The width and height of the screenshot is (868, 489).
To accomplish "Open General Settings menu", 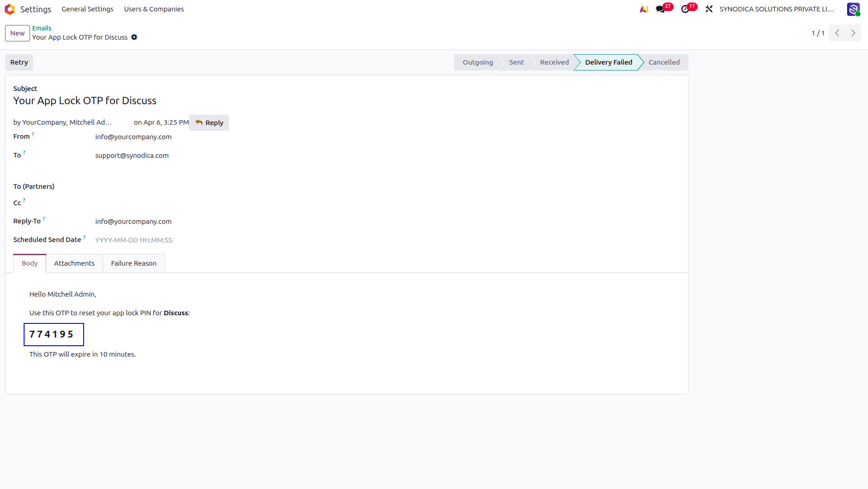I will (87, 9).
